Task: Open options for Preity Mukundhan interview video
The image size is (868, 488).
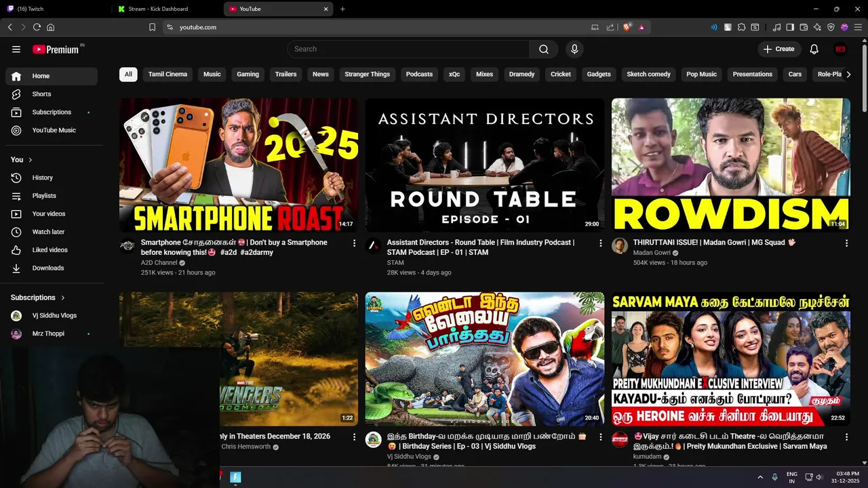Action: tap(846, 437)
